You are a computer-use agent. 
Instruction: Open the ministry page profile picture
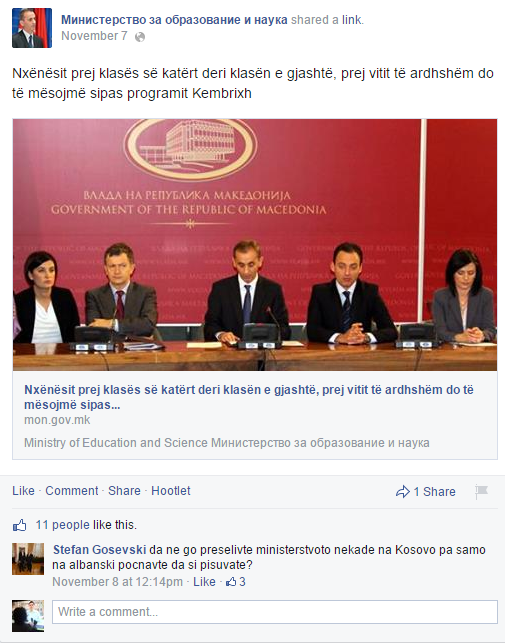coord(32,28)
